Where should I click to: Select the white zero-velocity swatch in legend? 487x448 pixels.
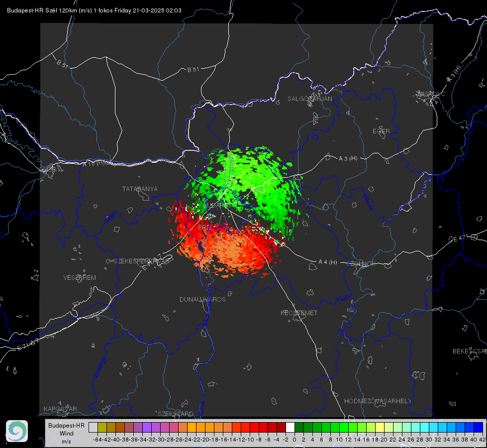pyautogui.click(x=290, y=427)
